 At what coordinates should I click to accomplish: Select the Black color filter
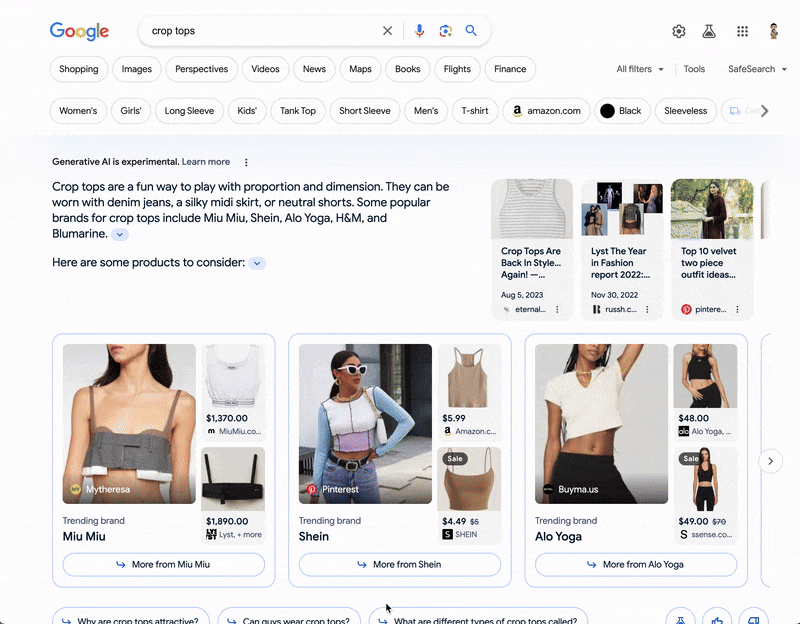coord(622,111)
